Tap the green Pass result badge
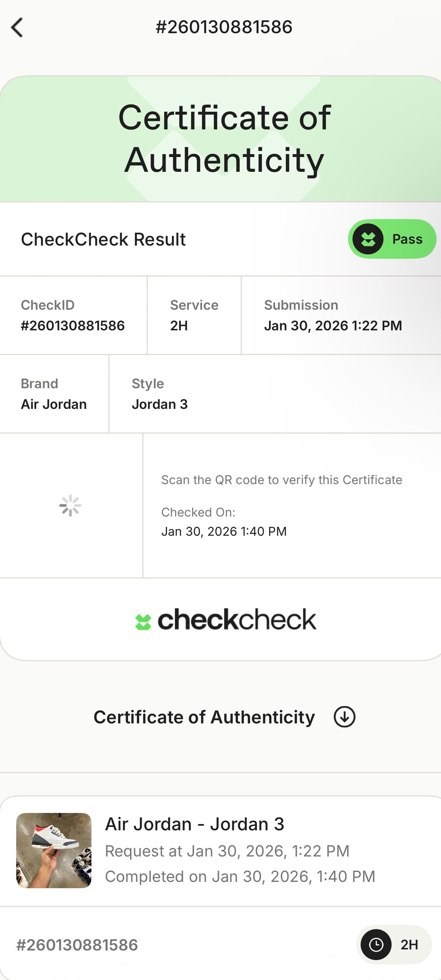441x980 pixels. [x=392, y=239]
